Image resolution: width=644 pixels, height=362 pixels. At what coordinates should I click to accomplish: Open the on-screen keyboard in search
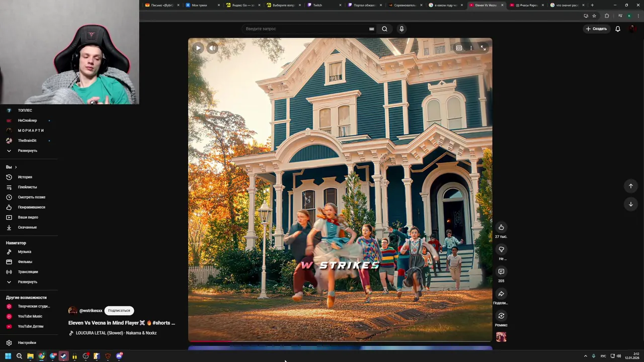pyautogui.click(x=372, y=29)
